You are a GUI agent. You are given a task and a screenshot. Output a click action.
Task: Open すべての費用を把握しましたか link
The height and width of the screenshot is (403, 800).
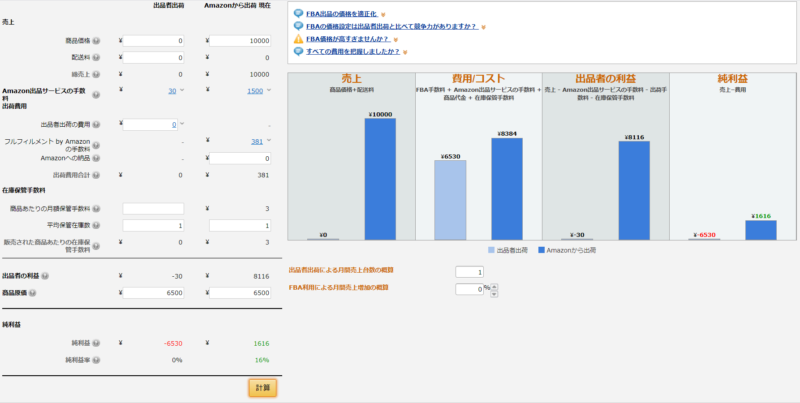tap(353, 52)
